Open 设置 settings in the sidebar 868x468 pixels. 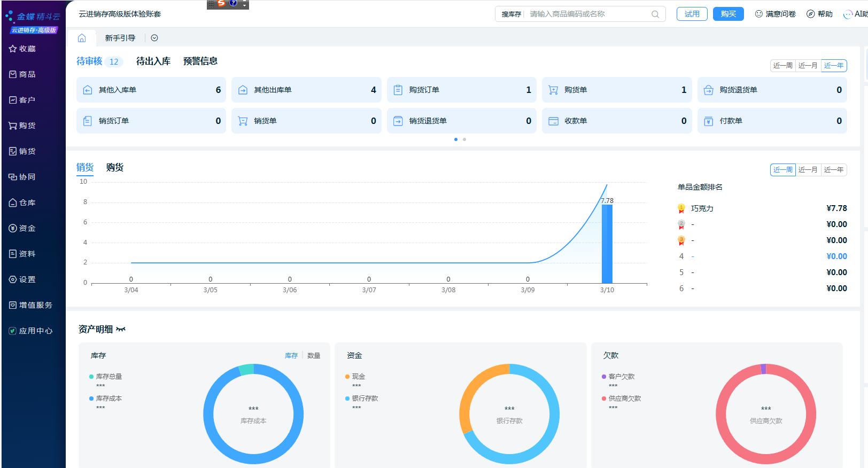coord(13,279)
